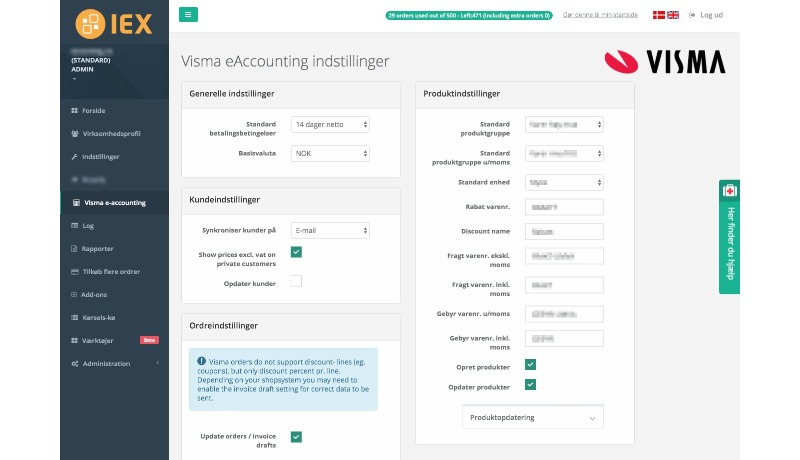Switch language with the Danish flag
This screenshot has height=460, width=800.
659,15
